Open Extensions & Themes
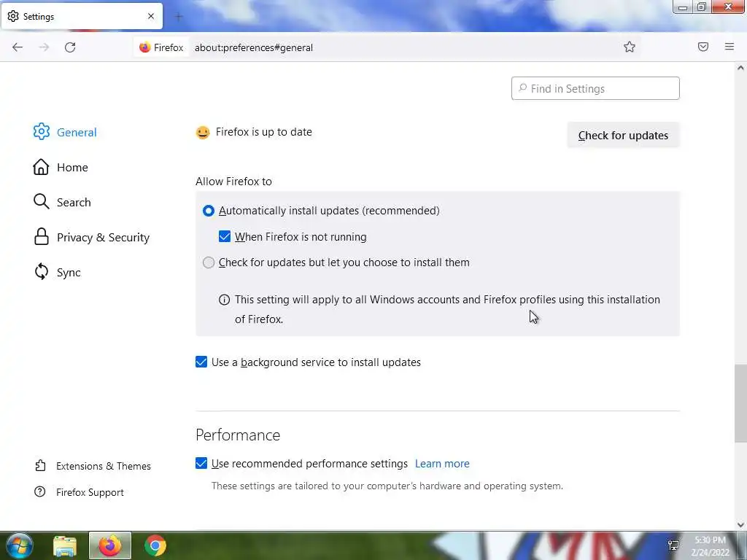Viewport: 747px width, 560px height. coord(93,466)
